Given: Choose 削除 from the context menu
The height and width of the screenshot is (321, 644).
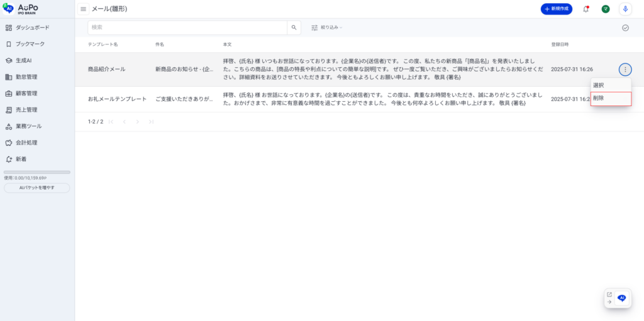Looking at the screenshot, I should click(x=610, y=99).
